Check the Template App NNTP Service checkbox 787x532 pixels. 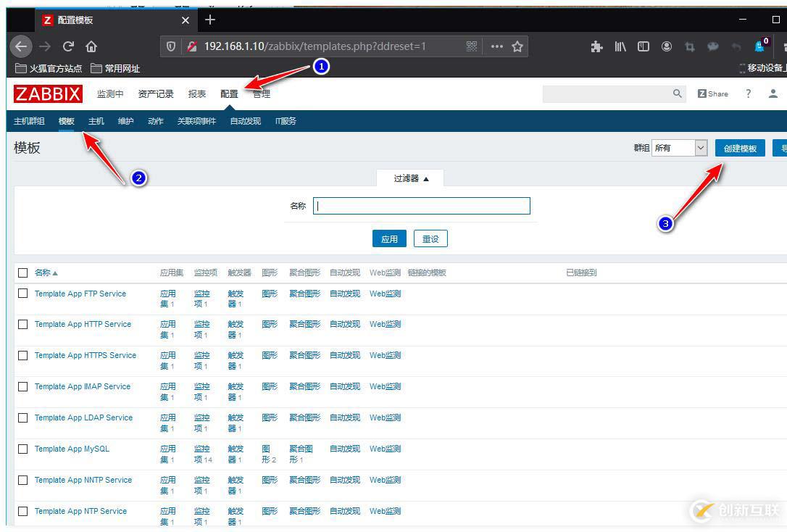(22, 480)
